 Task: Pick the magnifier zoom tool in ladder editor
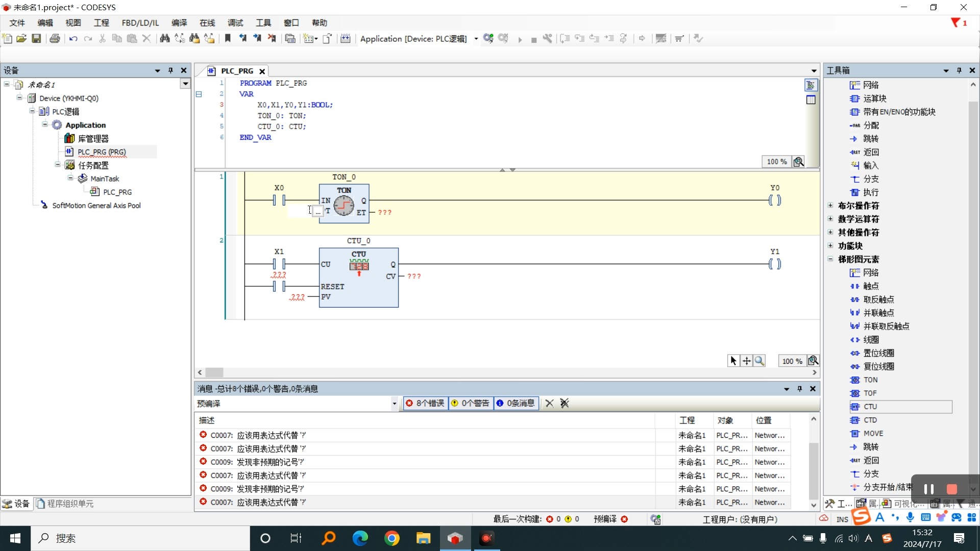(x=759, y=361)
